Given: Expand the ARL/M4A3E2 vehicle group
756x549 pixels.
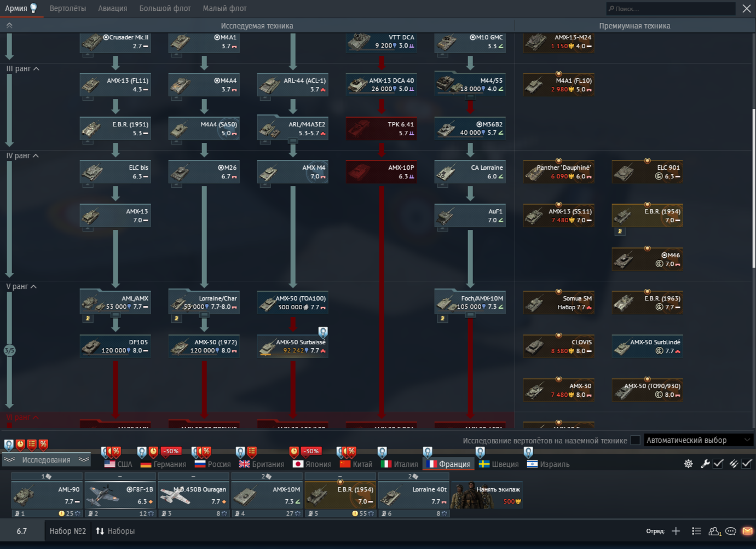Looking at the screenshot, I should [x=293, y=141].
